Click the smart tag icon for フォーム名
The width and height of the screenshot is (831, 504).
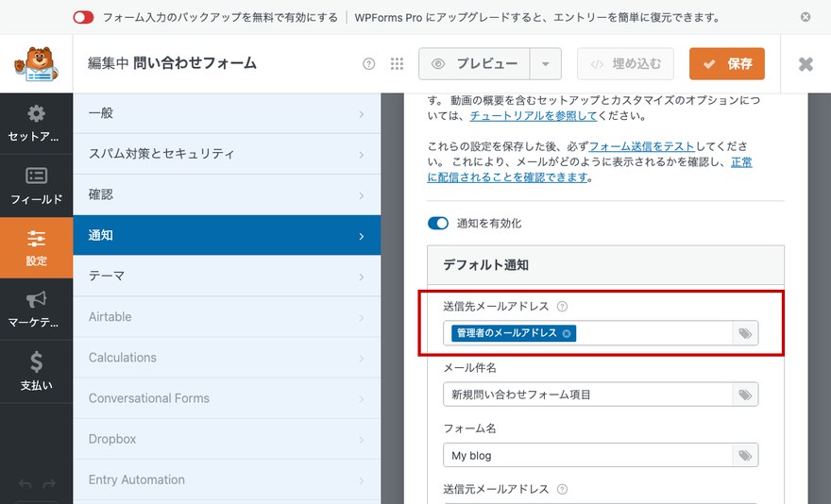pyautogui.click(x=745, y=455)
